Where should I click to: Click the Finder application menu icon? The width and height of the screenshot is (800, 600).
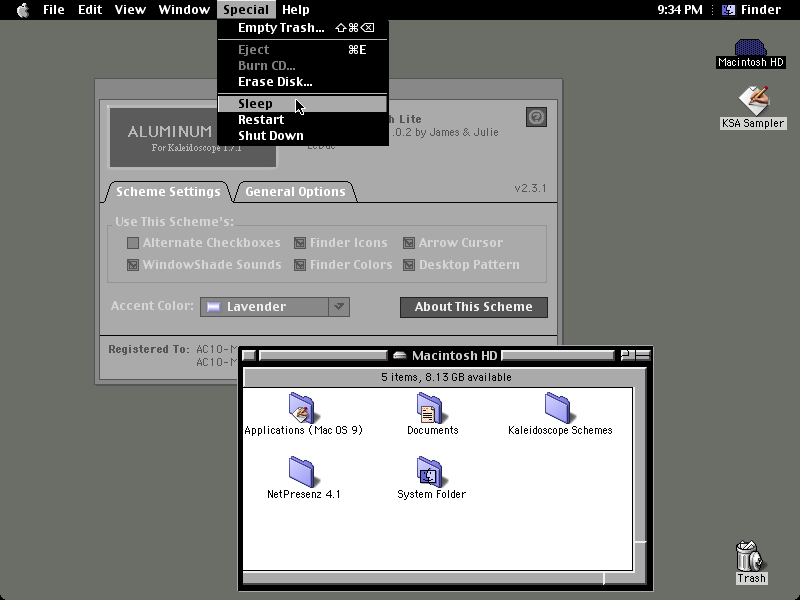point(728,10)
